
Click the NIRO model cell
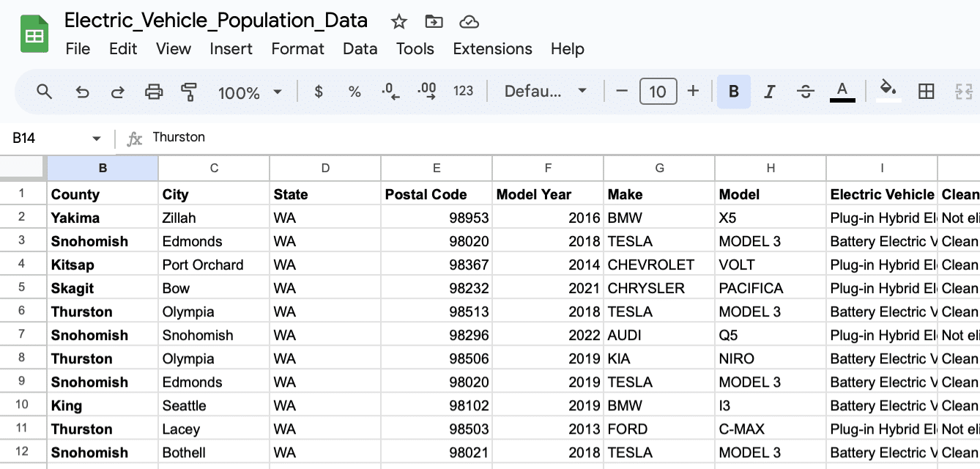pos(771,358)
